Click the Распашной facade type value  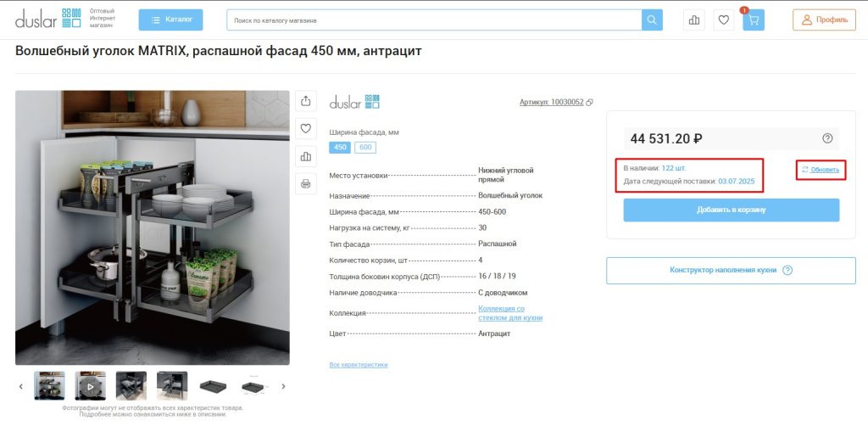pos(497,244)
